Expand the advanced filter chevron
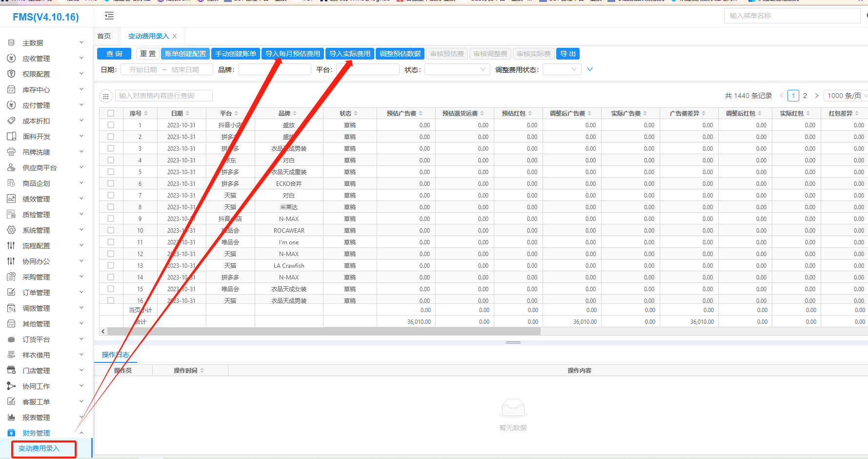This screenshot has height=459, width=868. click(x=590, y=69)
